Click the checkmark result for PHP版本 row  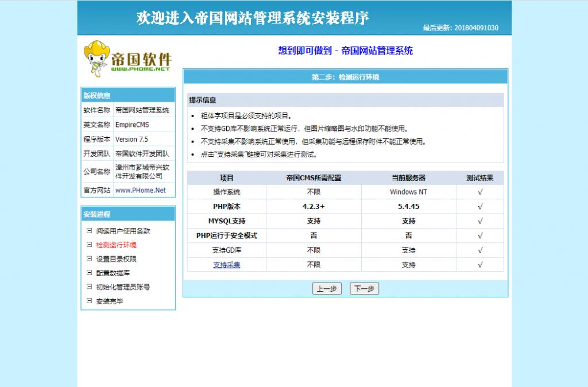point(479,206)
